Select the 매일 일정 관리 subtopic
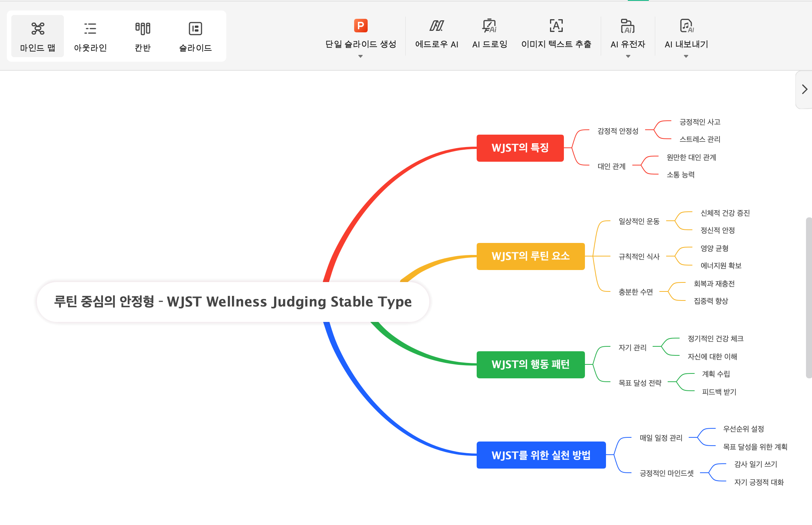Image resolution: width=812 pixels, height=525 pixels. pos(661,438)
